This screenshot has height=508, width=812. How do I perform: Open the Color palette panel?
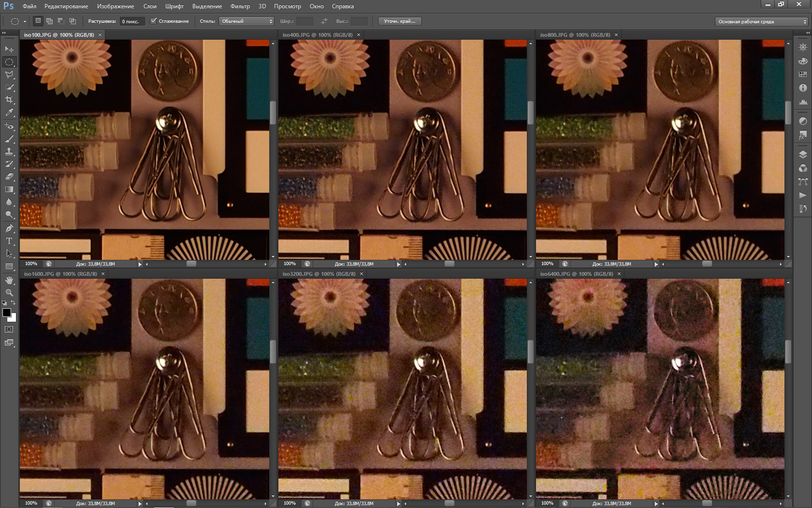tap(803, 61)
